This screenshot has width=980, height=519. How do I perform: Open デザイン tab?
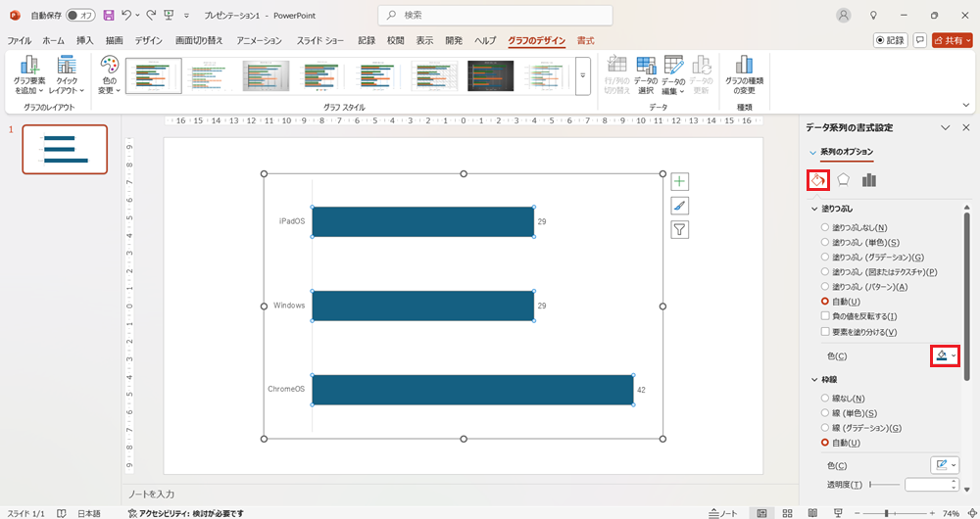pyautogui.click(x=149, y=40)
